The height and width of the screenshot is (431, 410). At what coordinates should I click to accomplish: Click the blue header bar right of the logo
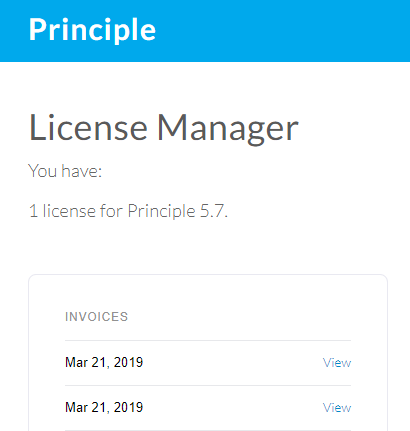(283, 31)
